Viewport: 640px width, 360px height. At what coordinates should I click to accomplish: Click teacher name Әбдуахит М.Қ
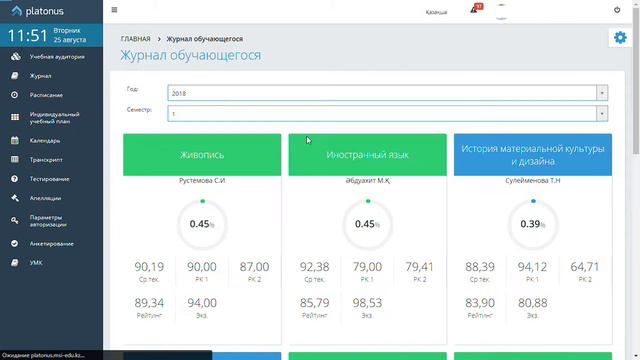pos(367,180)
